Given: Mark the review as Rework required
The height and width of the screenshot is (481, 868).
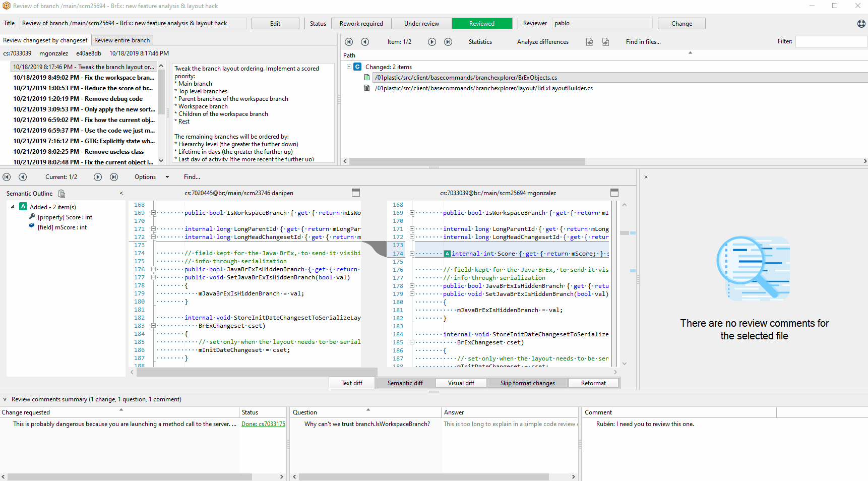Looking at the screenshot, I should click(361, 23).
